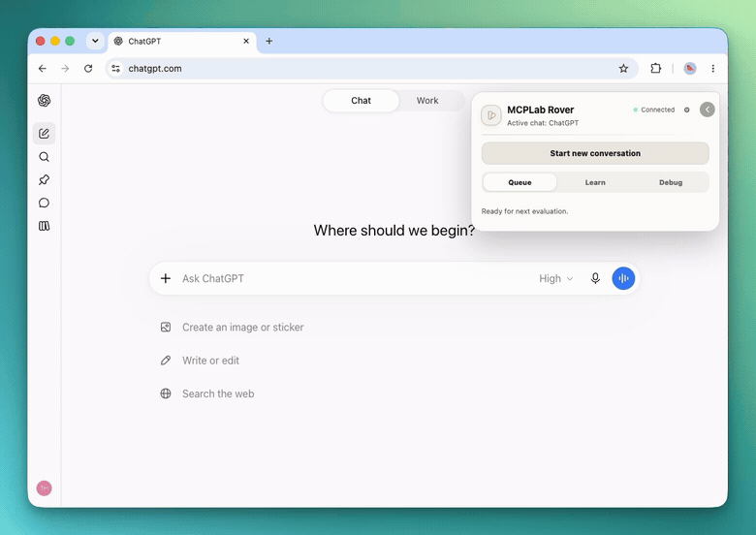Image resolution: width=756 pixels, height=535 pixels.
Task: Go back in browser history
Action: (x=43, y=69)
